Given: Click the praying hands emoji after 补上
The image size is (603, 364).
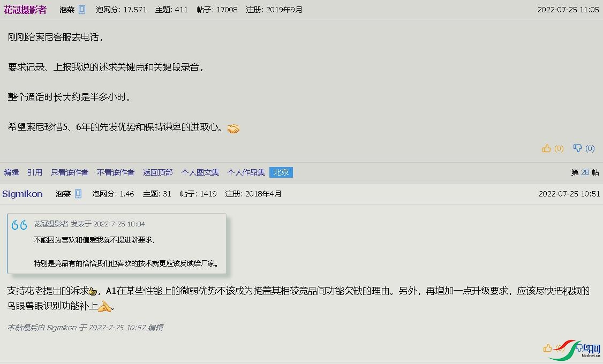Looking at the screenshot, I should point(104,306).
